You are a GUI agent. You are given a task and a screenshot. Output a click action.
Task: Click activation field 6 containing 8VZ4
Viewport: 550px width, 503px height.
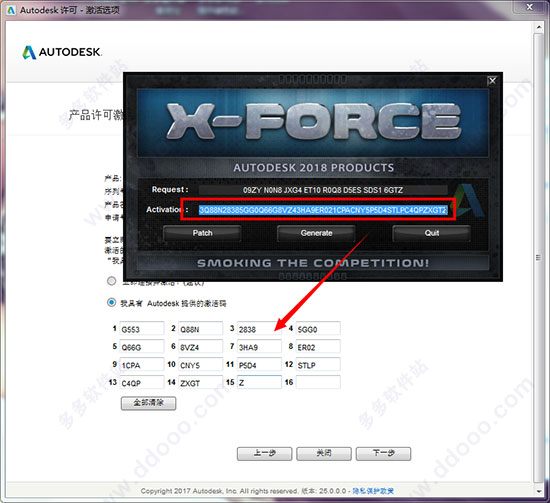[x=200, y=347]
